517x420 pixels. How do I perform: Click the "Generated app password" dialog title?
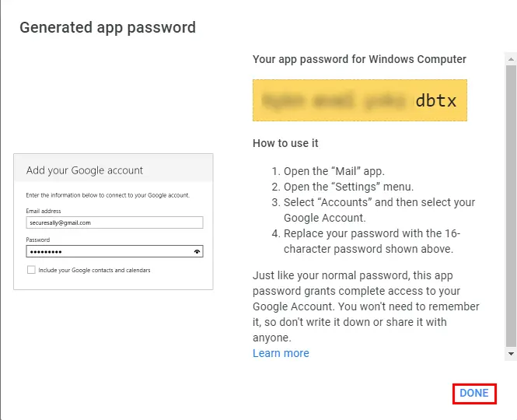click(107, 28)
